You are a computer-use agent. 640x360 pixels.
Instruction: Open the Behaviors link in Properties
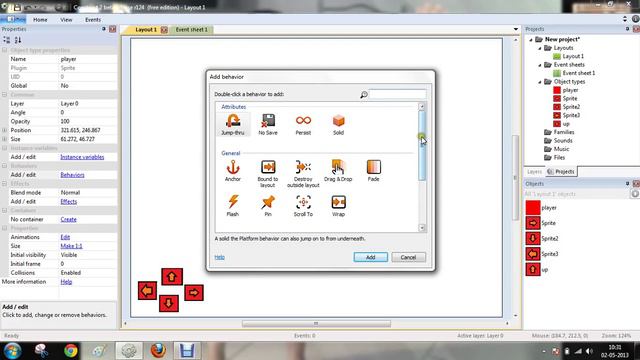[73, 175]
